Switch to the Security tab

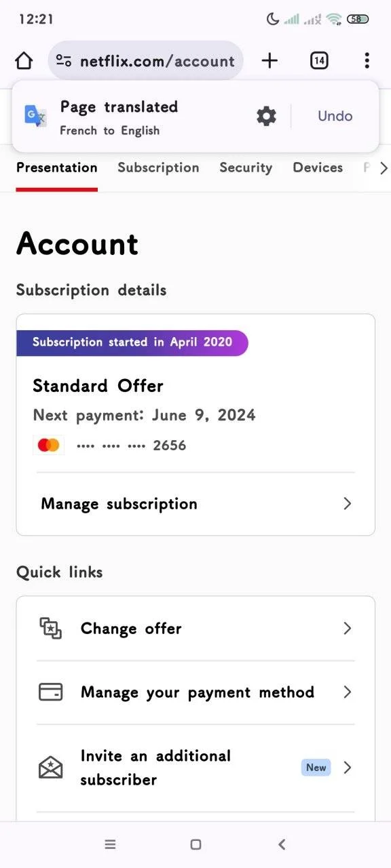[x=246, y=167]
